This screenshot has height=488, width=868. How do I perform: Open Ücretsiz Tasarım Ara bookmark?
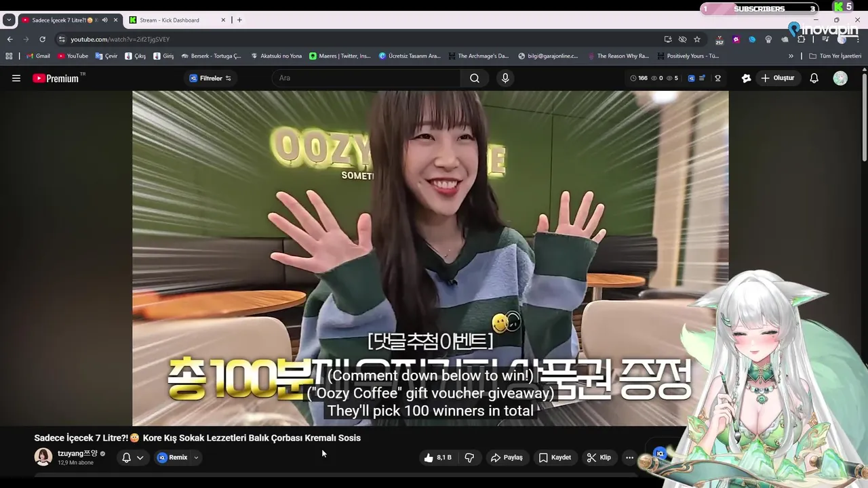pyautogui.click(x=410, y=56)
